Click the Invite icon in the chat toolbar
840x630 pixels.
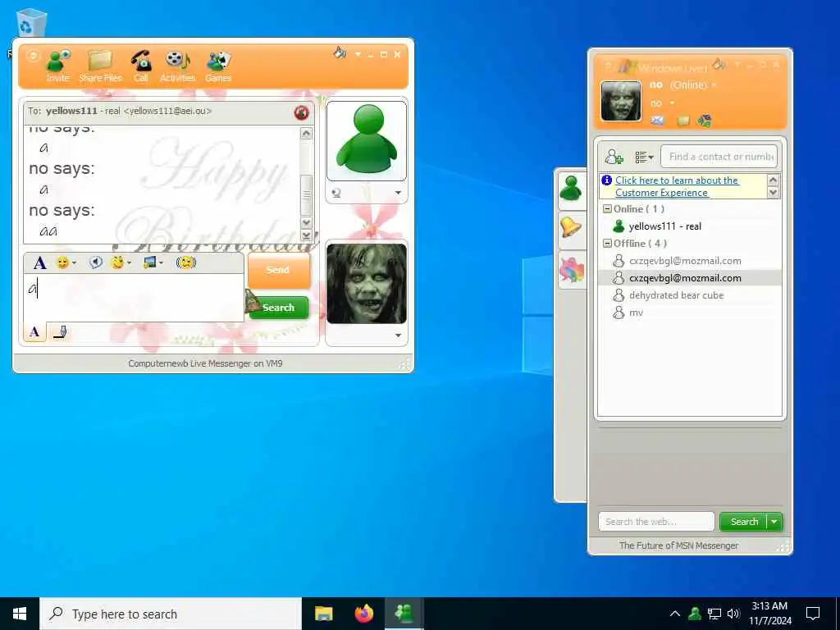click(57, 62)
